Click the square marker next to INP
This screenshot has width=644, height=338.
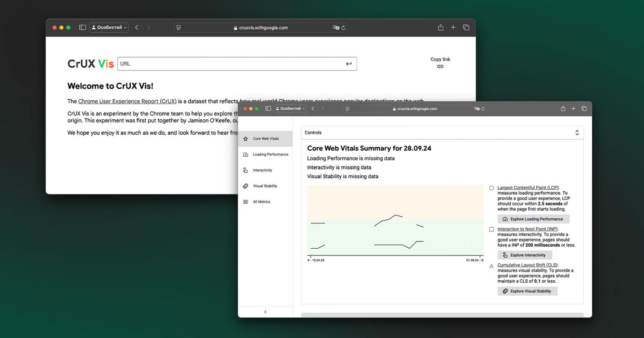[x=491, y=229]
